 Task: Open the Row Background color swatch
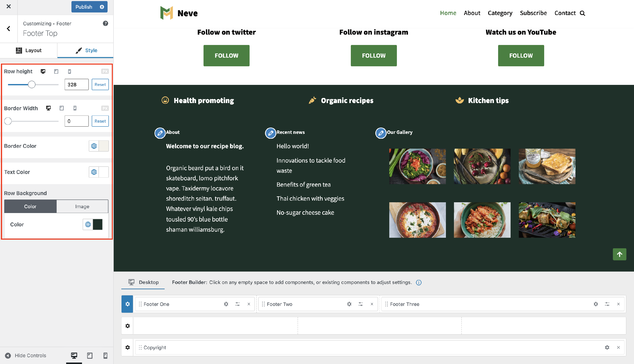coord(97,224)
